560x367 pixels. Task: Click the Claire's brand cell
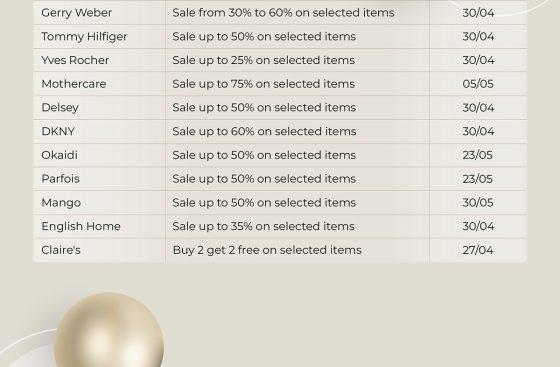click(x=99, y=250)
